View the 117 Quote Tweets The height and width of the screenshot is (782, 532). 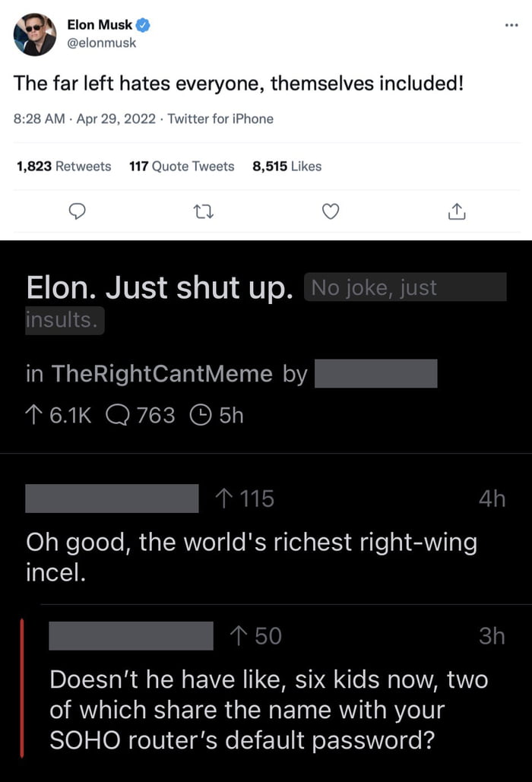[182, 166]
